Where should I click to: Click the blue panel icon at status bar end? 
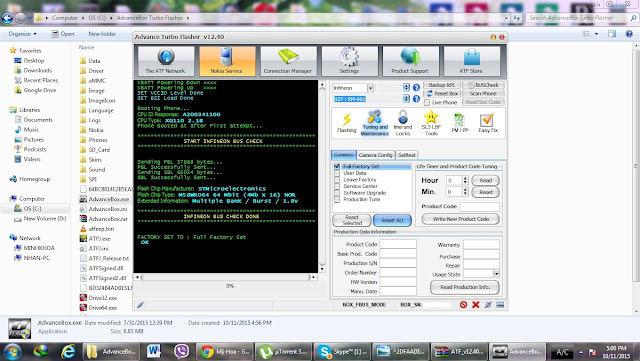[x=500, y=305]
